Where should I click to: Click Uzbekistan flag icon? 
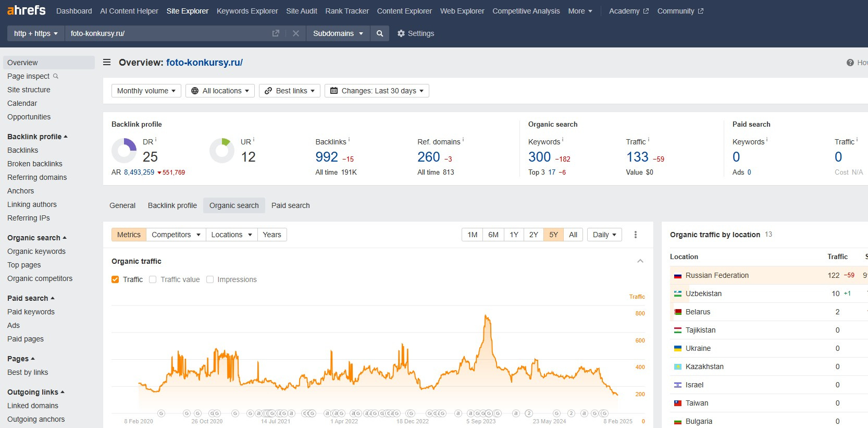coord(678,294)
